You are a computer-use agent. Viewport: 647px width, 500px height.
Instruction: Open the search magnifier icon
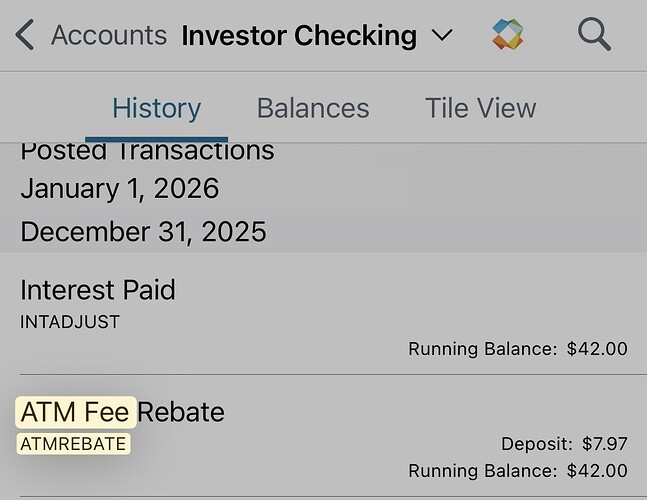[594, 35]
